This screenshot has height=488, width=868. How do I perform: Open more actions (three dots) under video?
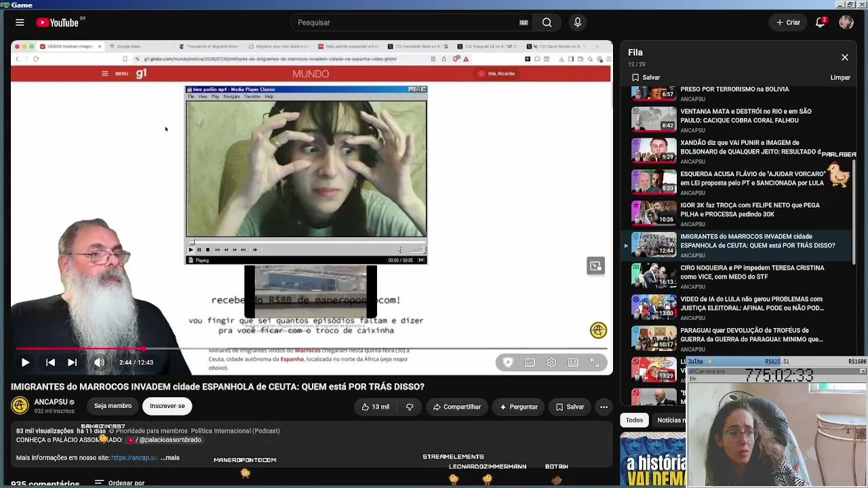click(x=604, y=407)
